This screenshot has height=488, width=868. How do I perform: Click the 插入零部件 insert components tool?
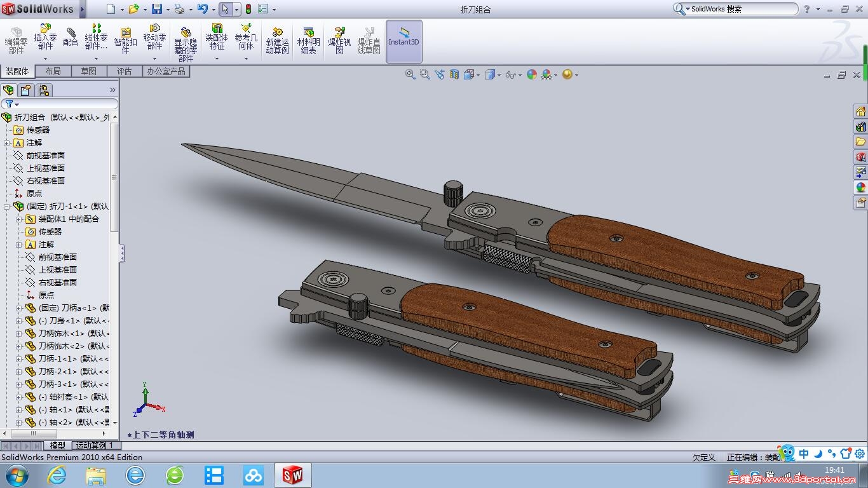(45, 37)
